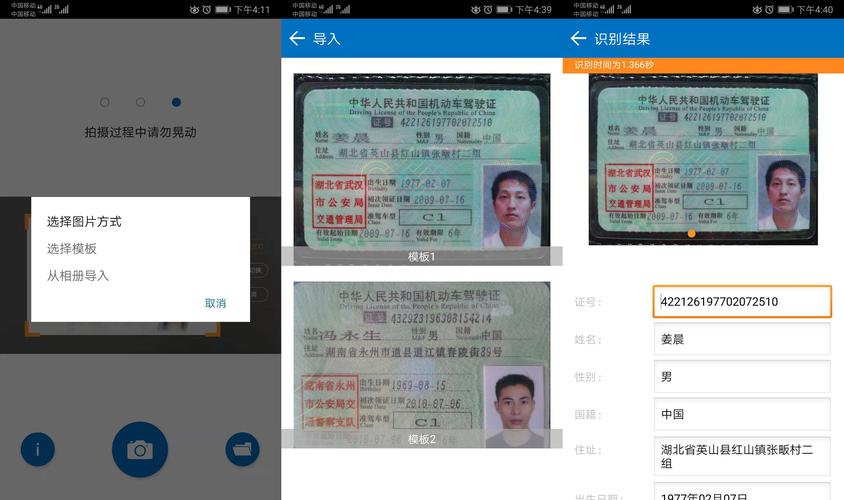Edit the 证号 license number field

pos(742,301)
